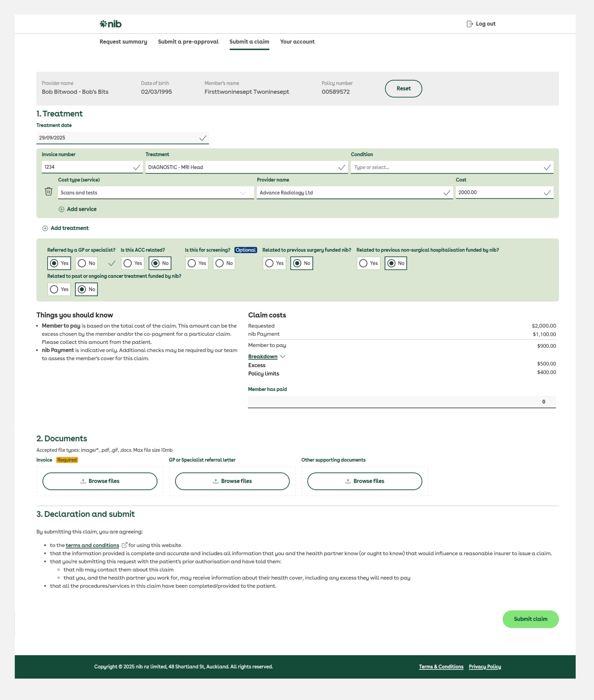Click the Member has paid field
The image size is (594, 700).
pyautogui.click(x=402, y=402)
